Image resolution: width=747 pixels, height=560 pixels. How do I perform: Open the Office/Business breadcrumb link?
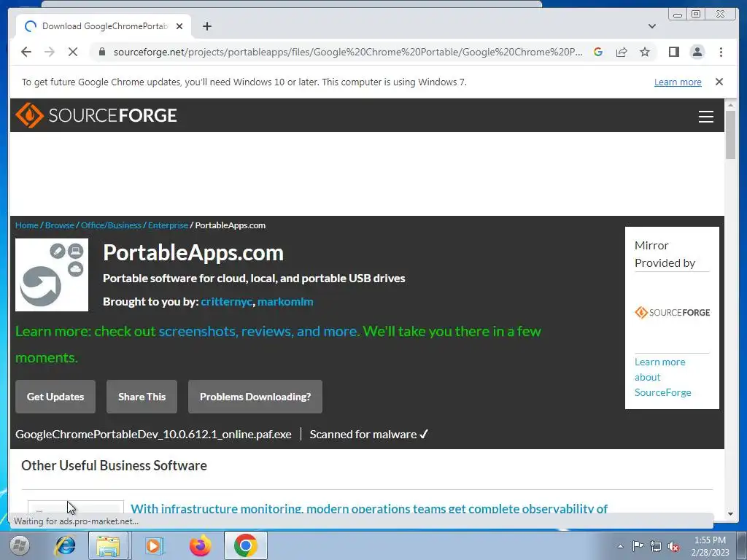click(111, 225)
